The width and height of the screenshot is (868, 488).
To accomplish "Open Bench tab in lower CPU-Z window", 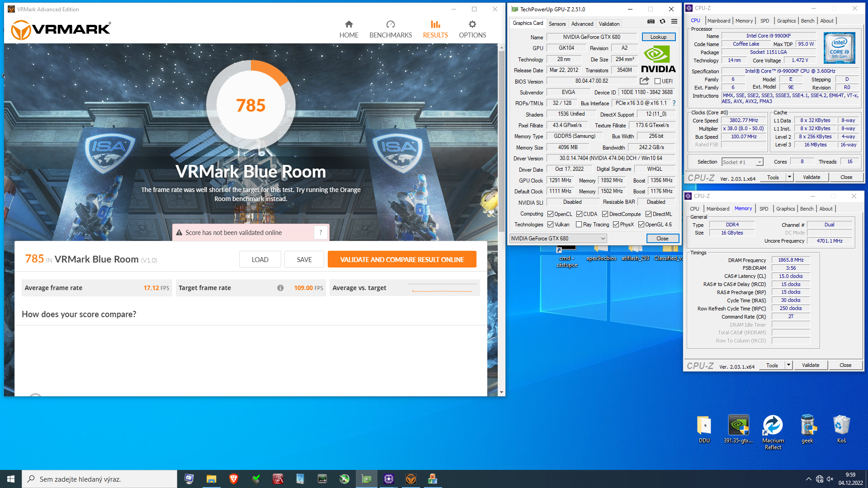I will 807,209.
